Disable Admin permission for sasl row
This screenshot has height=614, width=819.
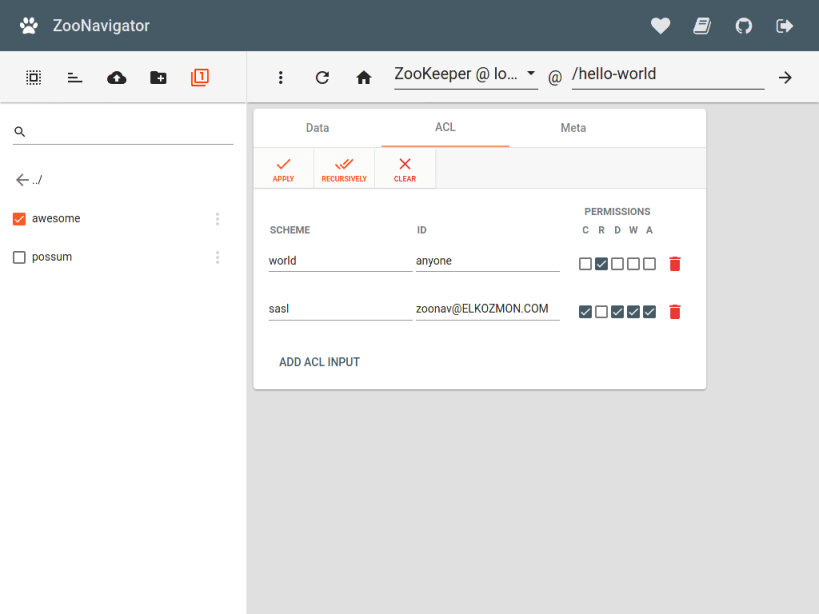(x=649, y=312)
